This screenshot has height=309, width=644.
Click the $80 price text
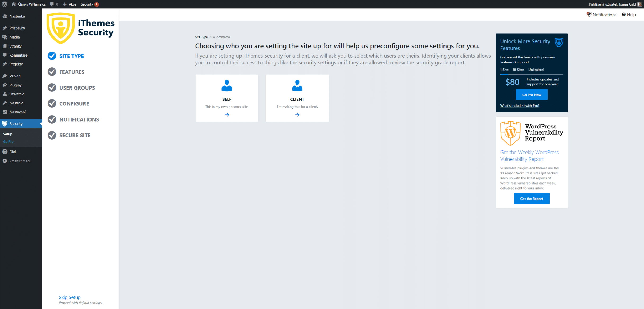[x=513, y=82]
